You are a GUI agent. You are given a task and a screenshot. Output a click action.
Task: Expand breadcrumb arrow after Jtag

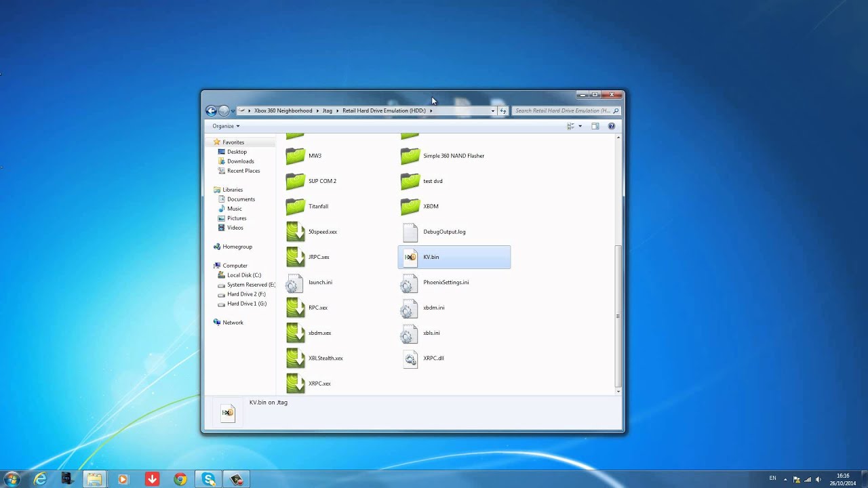[x=337, y=110]
